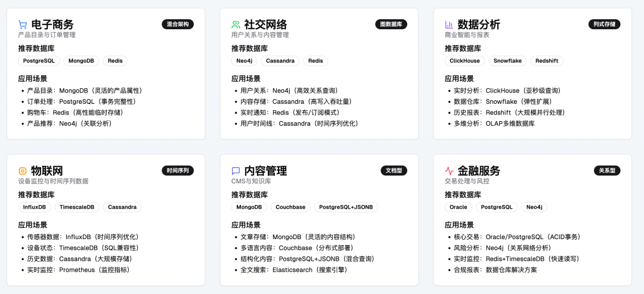Click the message icon beside 内容管理
644x294 pixels.
[x=236, y=171]
